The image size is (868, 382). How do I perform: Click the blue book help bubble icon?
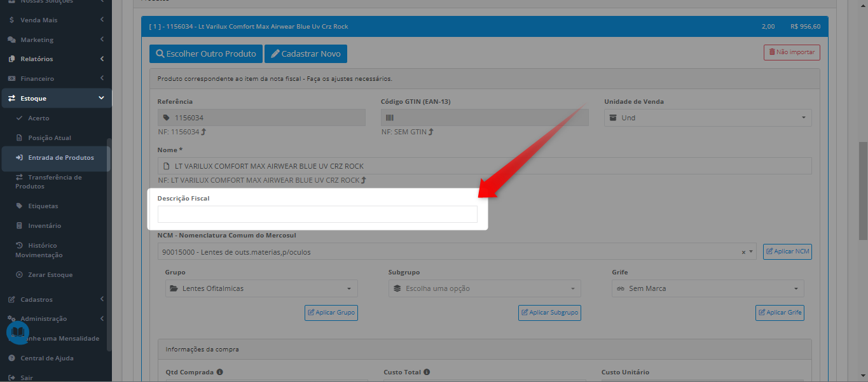pos(18,332)
